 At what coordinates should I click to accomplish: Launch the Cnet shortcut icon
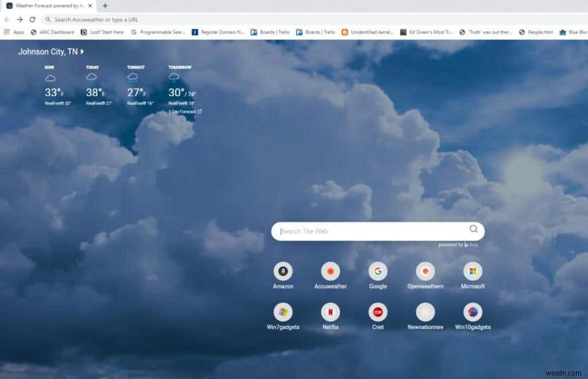tap(378, 312)
